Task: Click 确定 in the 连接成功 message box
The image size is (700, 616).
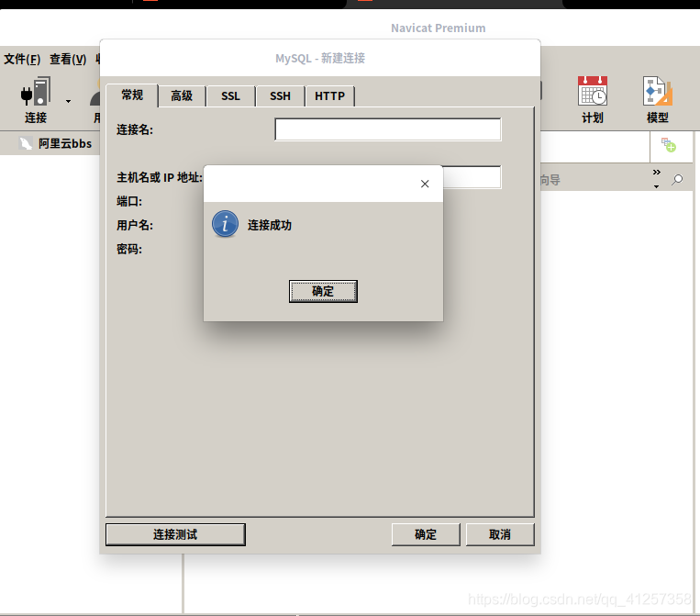Action: click(x=323, y=291)
